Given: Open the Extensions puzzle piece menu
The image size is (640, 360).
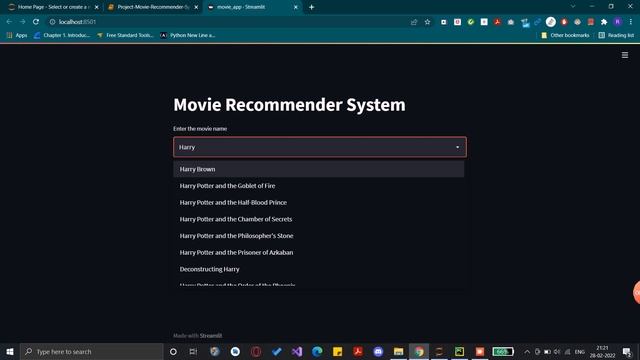Looking at the screenshot, I should (604, 22).
